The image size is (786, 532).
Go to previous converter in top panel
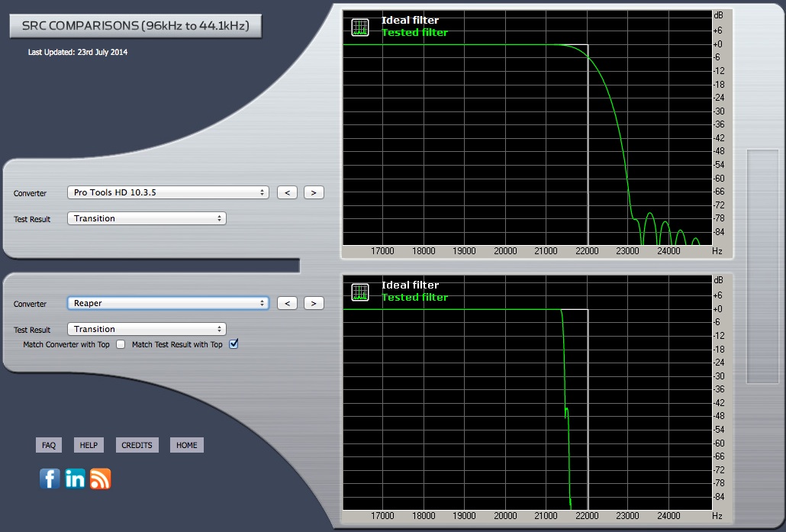pos(287,192)
